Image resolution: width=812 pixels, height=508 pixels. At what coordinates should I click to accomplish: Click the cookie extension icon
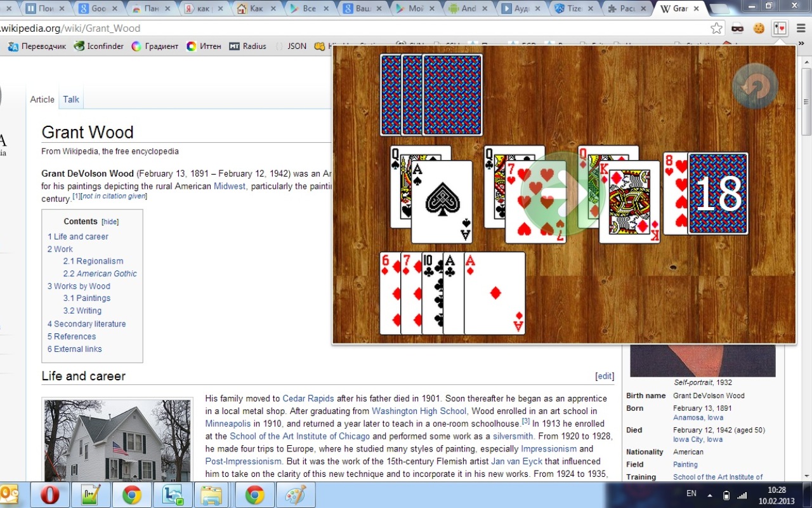point(759,28)
